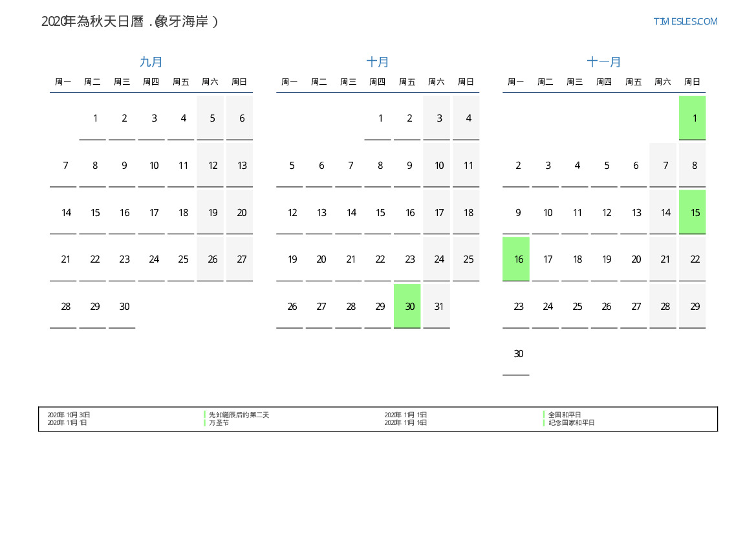
Task: Click October 1 date cell
Action: 380,118
